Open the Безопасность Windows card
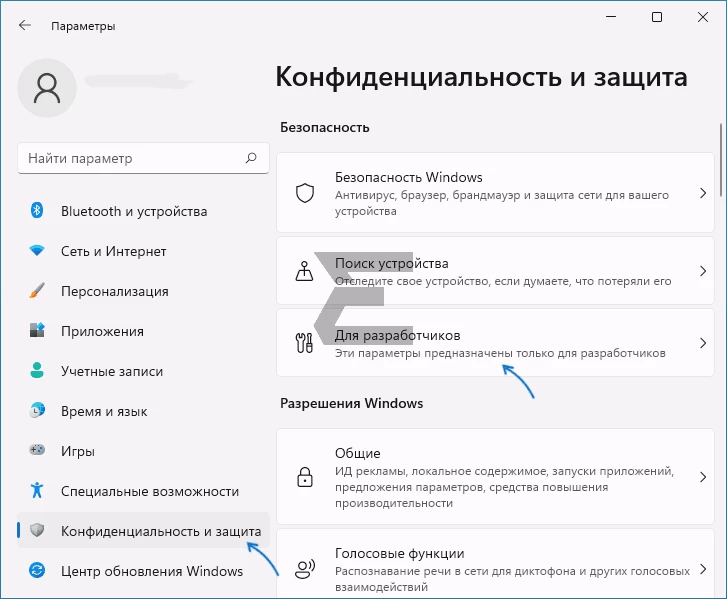Image resolution: width=727 pixels, height=599 pixels. point(495,193)
